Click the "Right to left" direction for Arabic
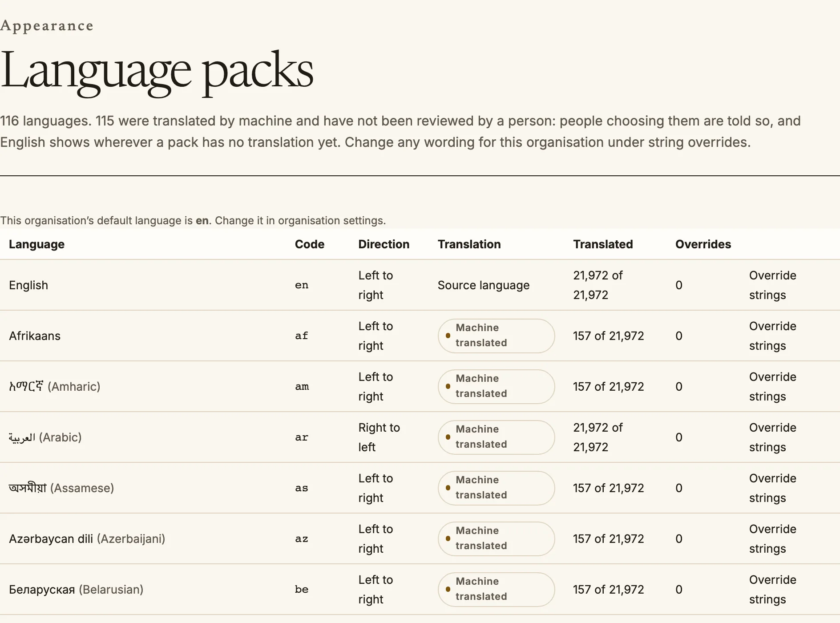The image size is (840, 623). (x=379, y=437)
